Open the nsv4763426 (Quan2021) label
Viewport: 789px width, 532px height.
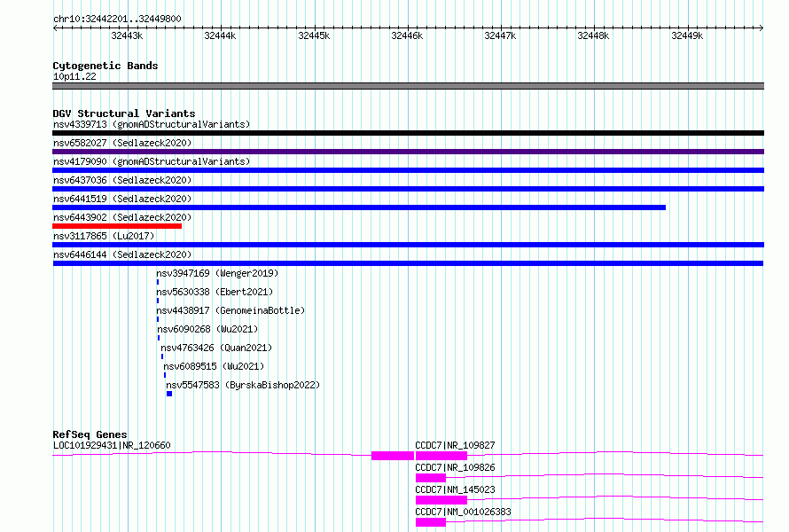(216, 348)
